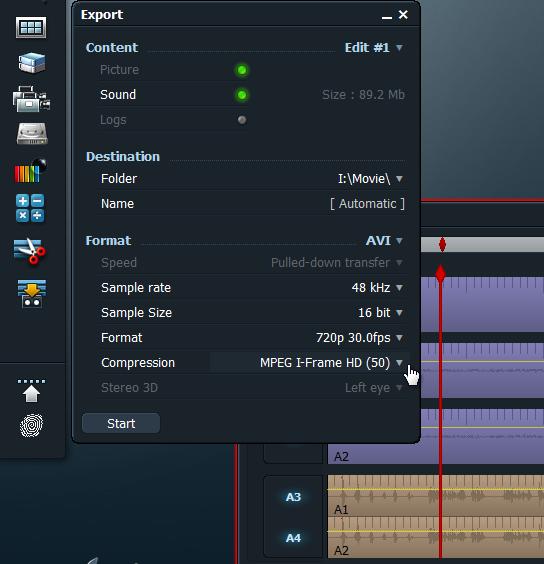
Task: Select the scissors cut tool icon
Action: click(30, 251)
